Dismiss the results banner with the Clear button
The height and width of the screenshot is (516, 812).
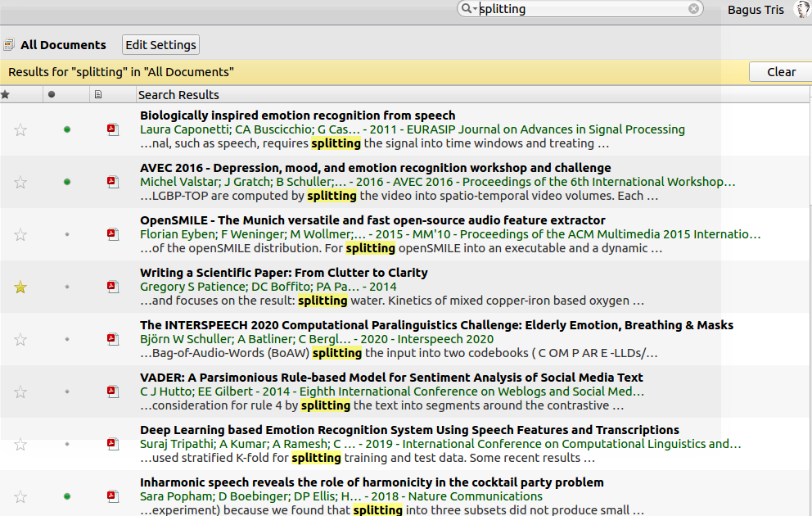click(x=780, y=71)
